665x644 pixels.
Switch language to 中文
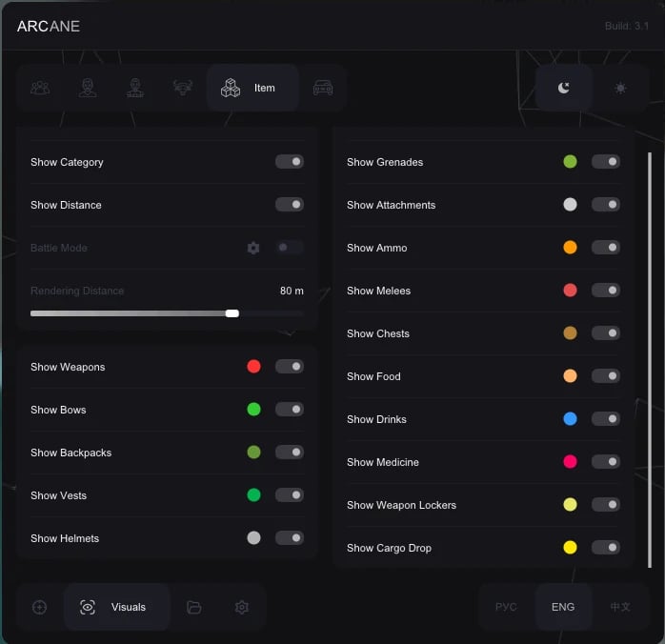620,607
